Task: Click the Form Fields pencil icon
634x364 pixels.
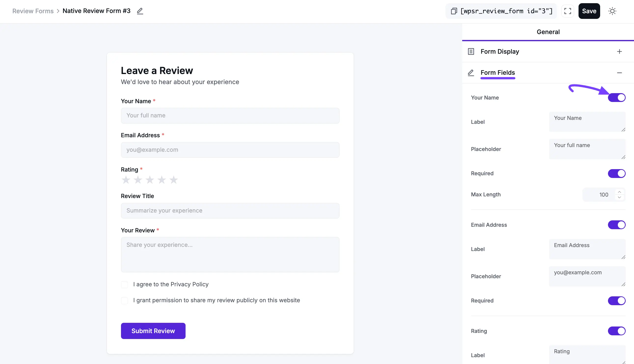Action: pyautogui.click(x=471, y=73)
